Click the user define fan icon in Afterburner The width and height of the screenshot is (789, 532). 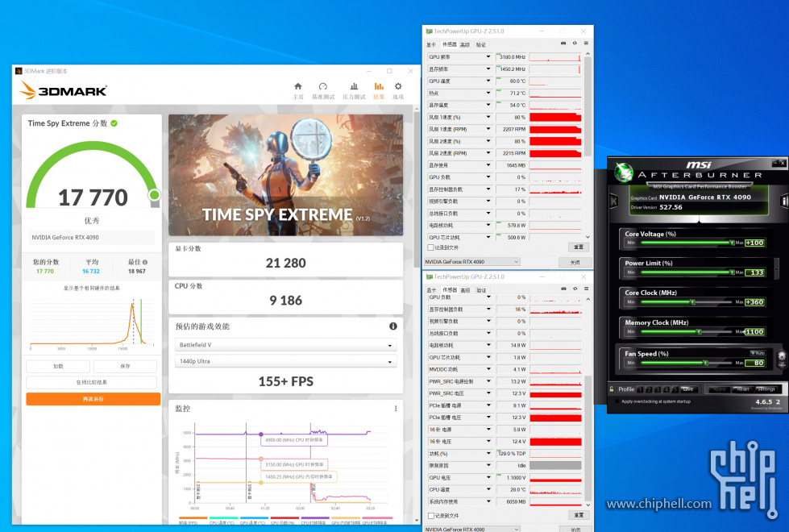click(782, 359)
